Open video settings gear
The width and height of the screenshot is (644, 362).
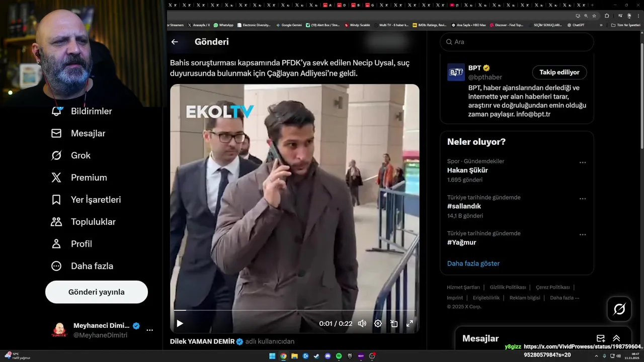click(x=378, y=323)
